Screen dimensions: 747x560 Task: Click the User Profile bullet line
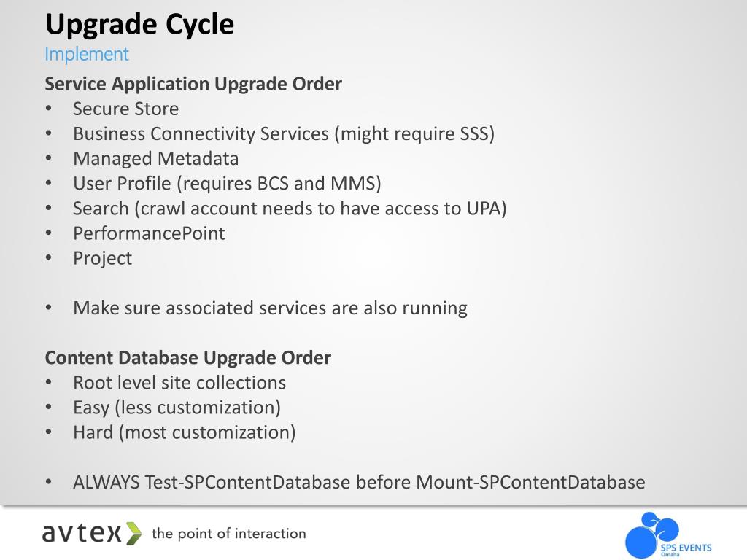(228, 184)
